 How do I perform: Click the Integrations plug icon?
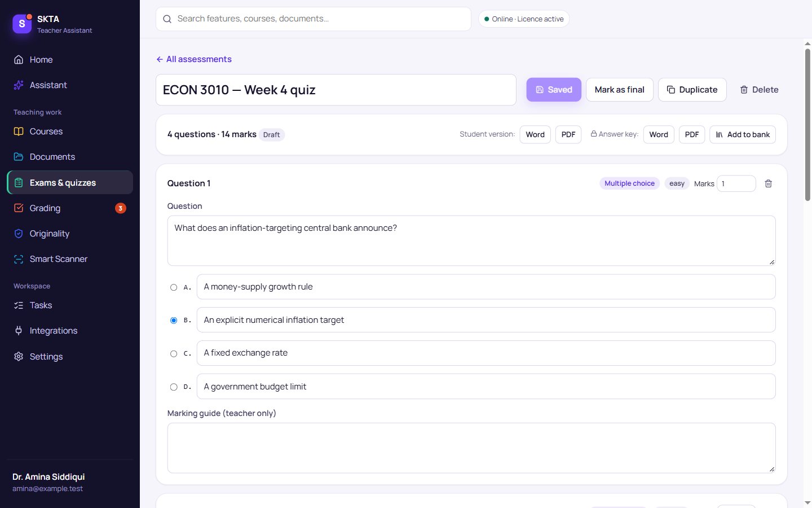[19, 331]
